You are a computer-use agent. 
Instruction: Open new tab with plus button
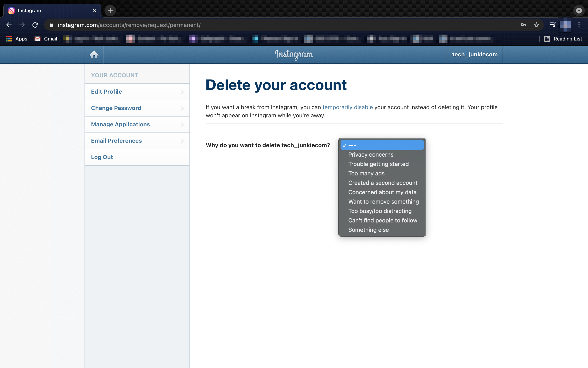[x=110, y=10]
